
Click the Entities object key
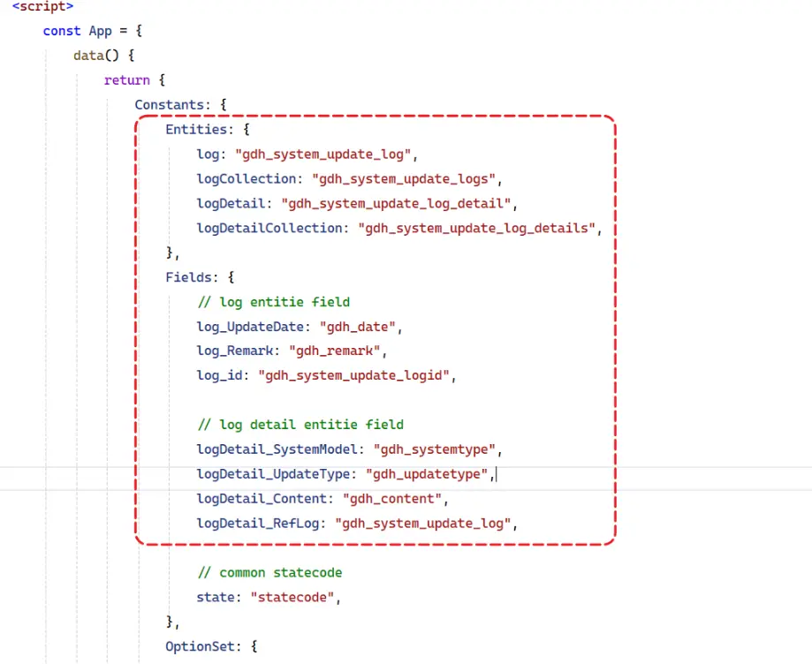(x=199, y=130)
